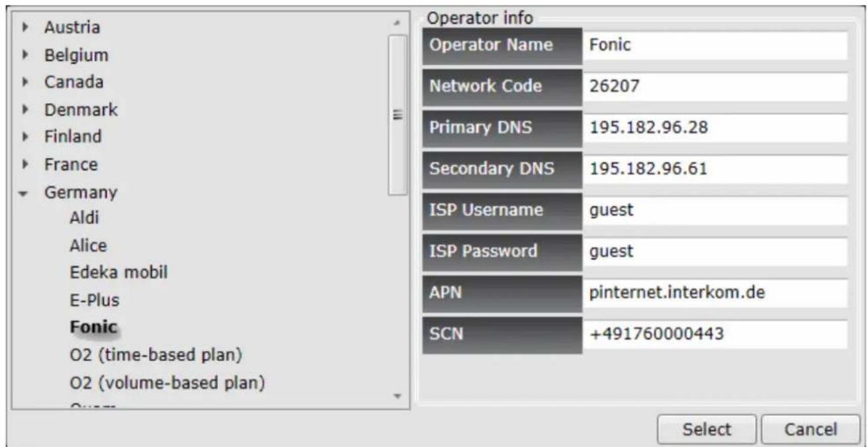Expand the France tree node arrow
Image resolution: width=868 pixels, height=447 pixels.
[x=26, y=165]
